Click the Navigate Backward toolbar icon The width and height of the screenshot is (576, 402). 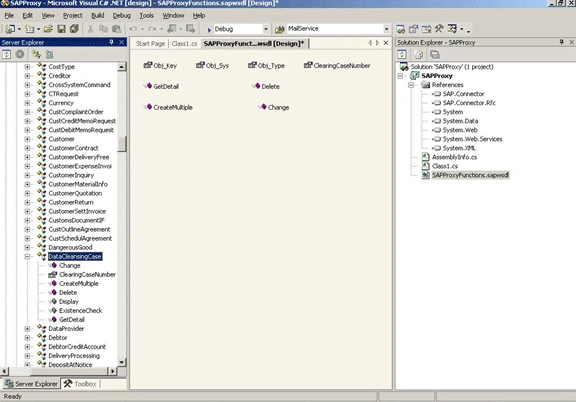pyautogui.click(x=172, y=29)
